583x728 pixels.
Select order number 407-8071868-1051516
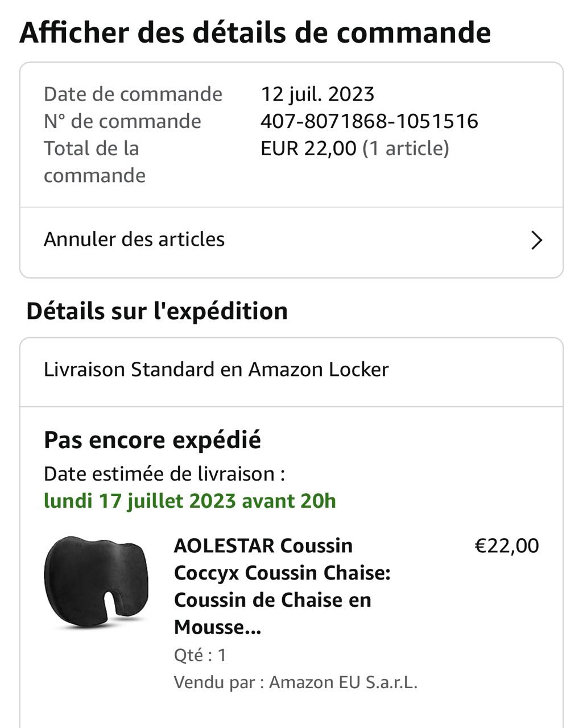coord(369,121)
